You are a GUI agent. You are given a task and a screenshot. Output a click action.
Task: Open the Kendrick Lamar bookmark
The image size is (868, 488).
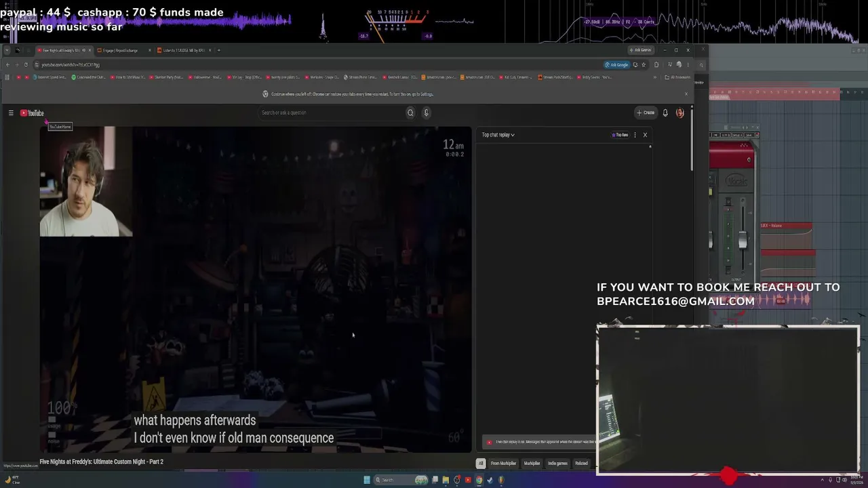point(399,77)
